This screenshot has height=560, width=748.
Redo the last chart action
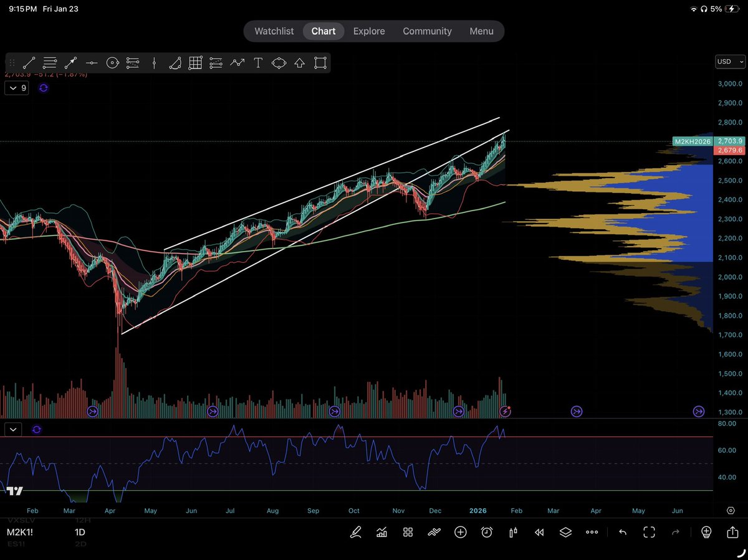676,532
